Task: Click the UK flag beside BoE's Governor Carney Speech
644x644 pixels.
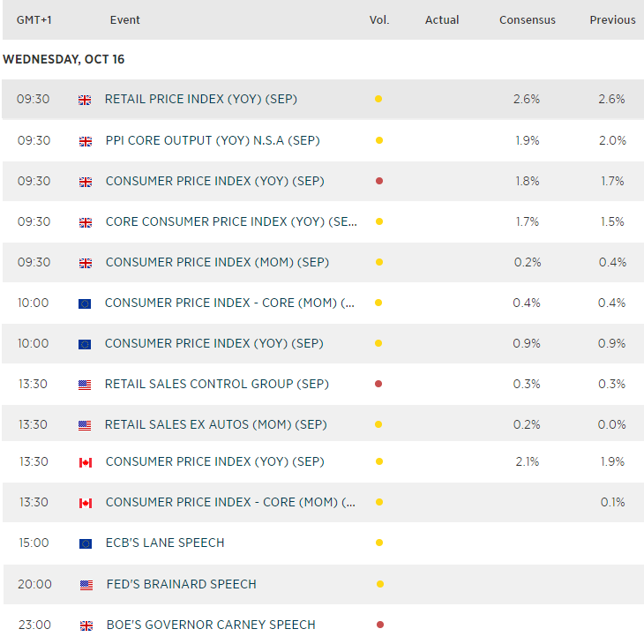Action: [x=86, y=625]
